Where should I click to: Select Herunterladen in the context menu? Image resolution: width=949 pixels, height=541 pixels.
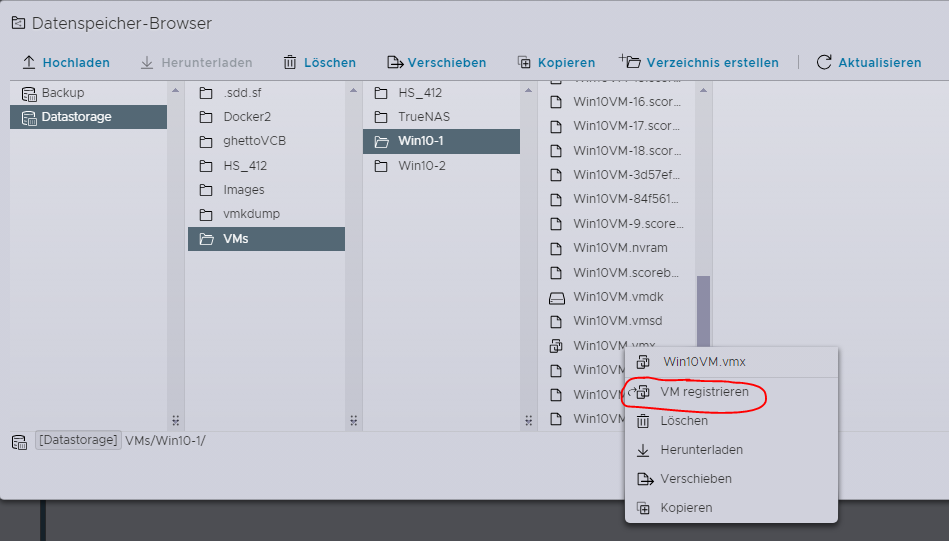[x=701, y=450]
